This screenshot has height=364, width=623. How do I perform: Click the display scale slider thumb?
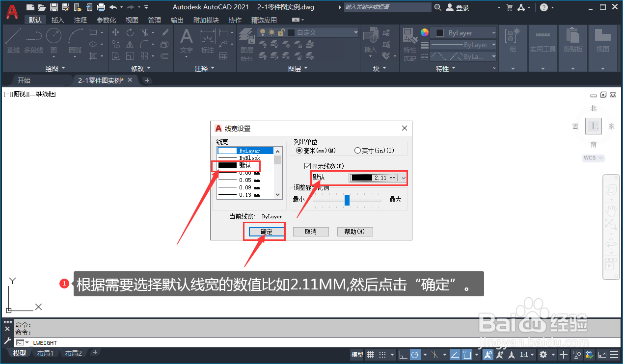tap(347, 200)
